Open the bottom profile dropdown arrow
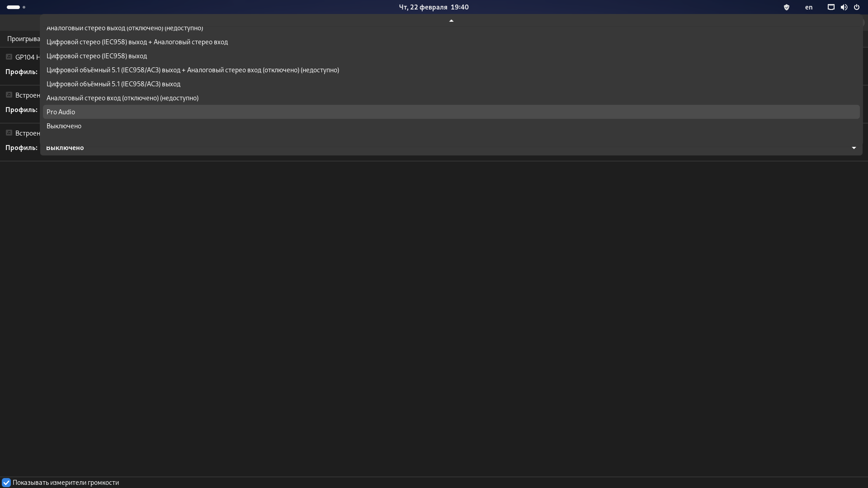The width and height of the screenshot is (868, 488). (854, 148)
